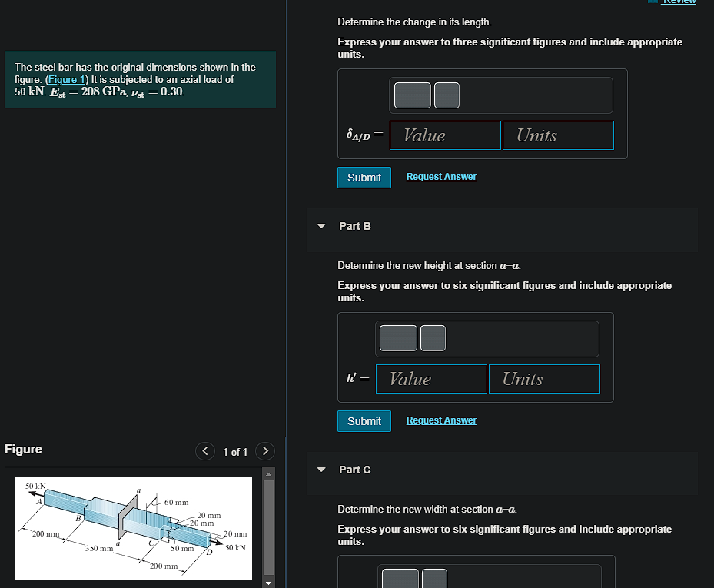Click the 'Figure' panel heading
The height and width of the screenshot is (588, 714).
tap(23, 449)
